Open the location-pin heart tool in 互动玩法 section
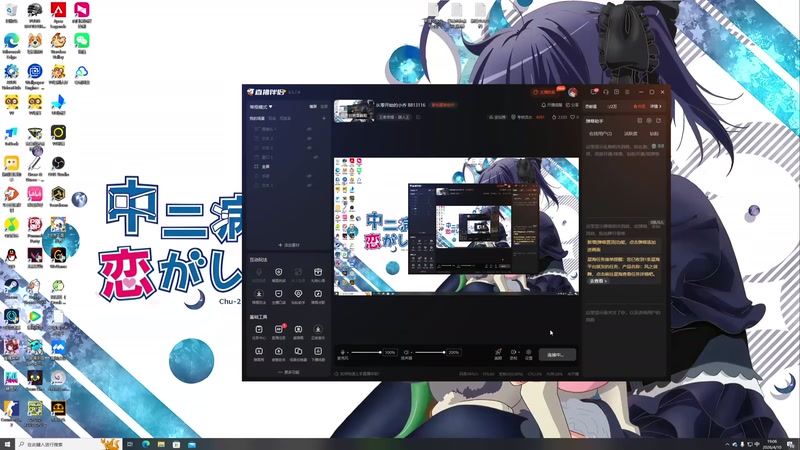 click(298, 294)
